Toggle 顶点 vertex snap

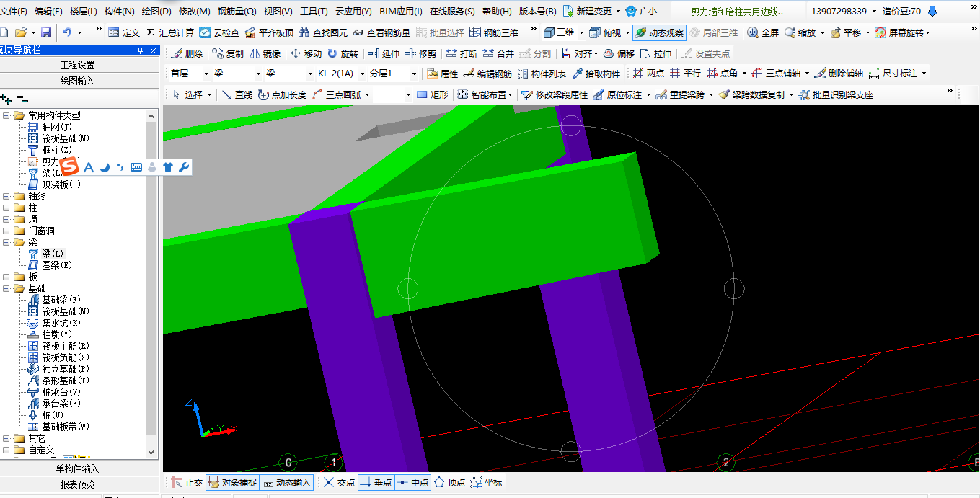point(449,482)
